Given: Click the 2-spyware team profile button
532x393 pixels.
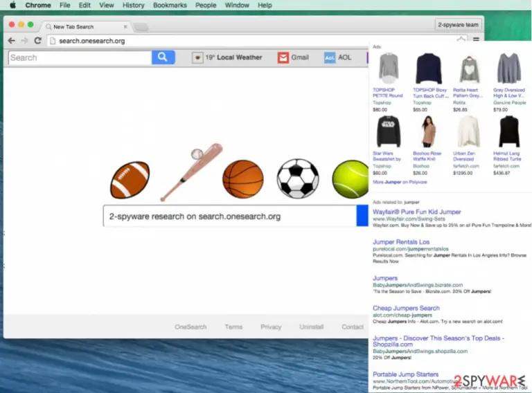Looking at the screenshot, I should click(x=458, y=25).
